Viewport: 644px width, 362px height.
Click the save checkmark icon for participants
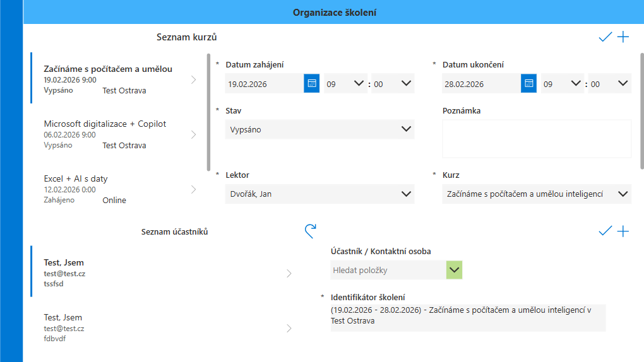(605, 231)
